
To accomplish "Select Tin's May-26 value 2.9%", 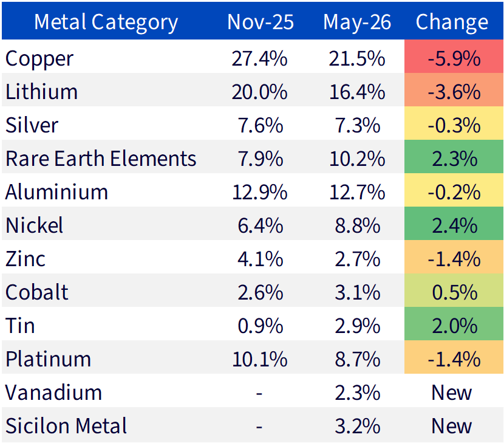I will 358,326.
